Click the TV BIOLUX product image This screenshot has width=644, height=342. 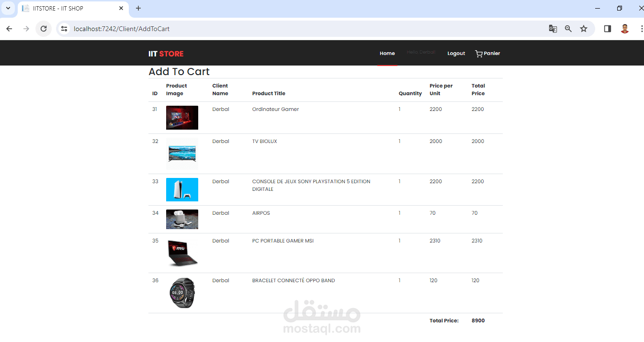(182, 154)
